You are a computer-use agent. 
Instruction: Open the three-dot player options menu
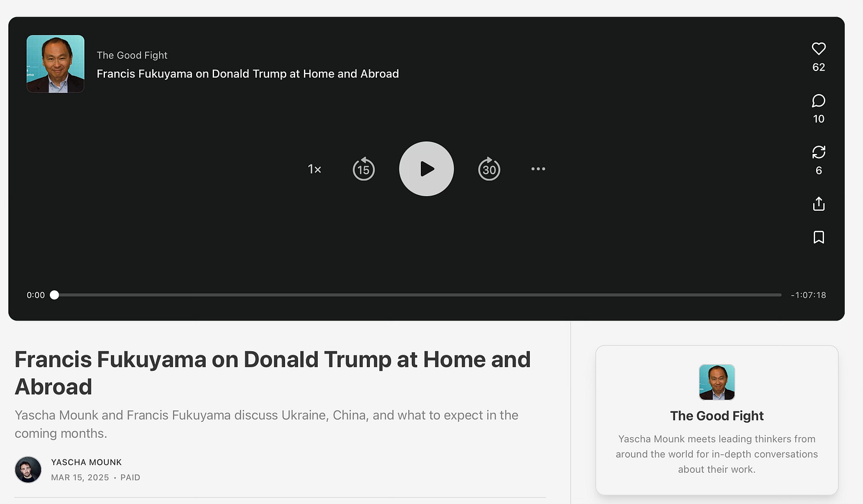point(538,169)
